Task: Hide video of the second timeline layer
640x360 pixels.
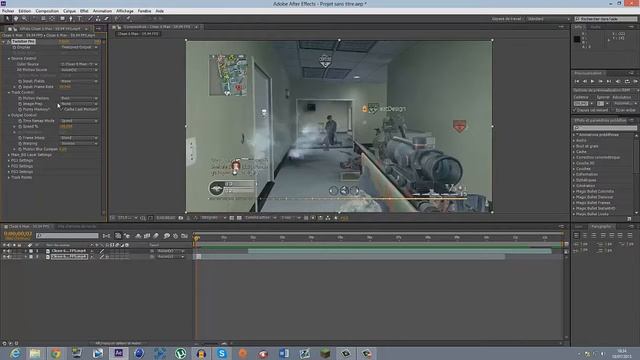Action: click(x=4, y=257)
